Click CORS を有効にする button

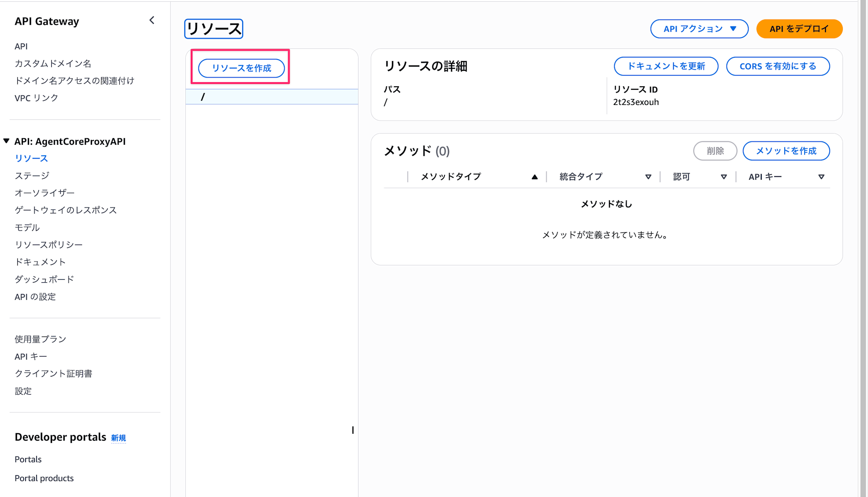(778, 66)
